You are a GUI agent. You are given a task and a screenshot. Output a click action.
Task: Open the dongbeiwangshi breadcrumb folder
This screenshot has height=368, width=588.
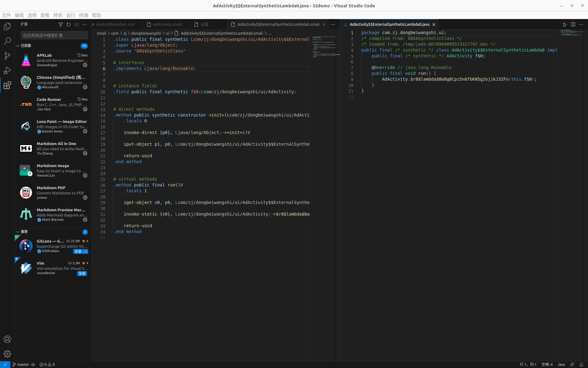(146, 33)
